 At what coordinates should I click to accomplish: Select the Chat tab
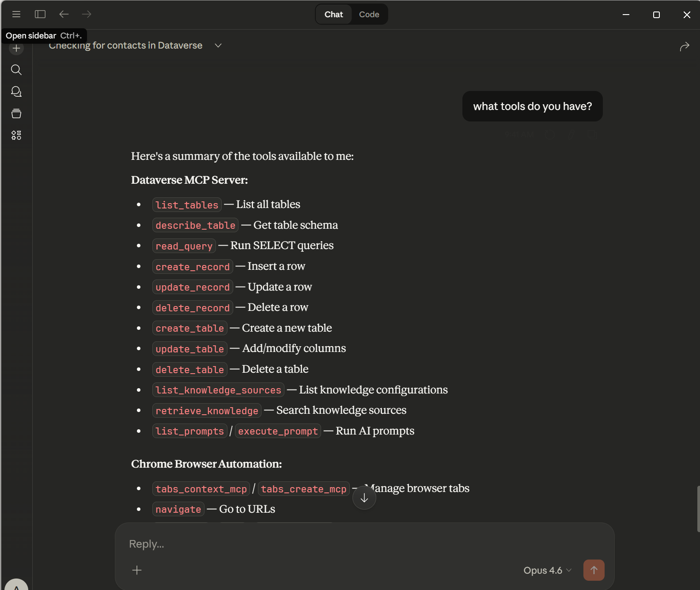pyautogui.click(x=333, y=15)
